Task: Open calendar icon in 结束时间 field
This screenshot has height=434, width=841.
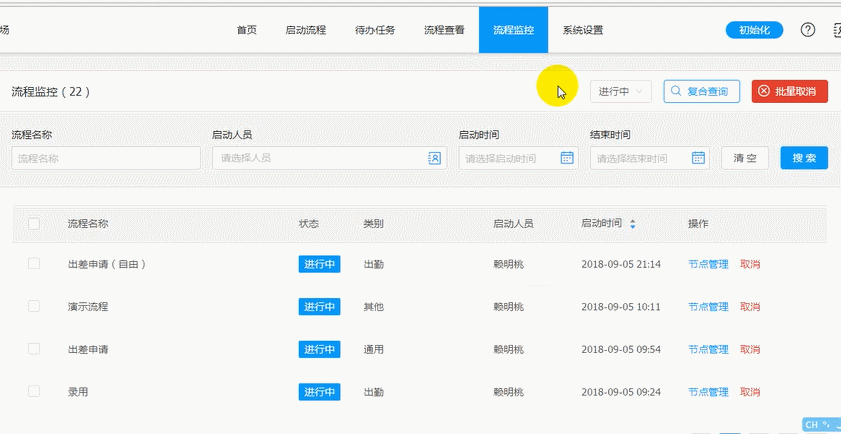Action: [x=698, y=158]
